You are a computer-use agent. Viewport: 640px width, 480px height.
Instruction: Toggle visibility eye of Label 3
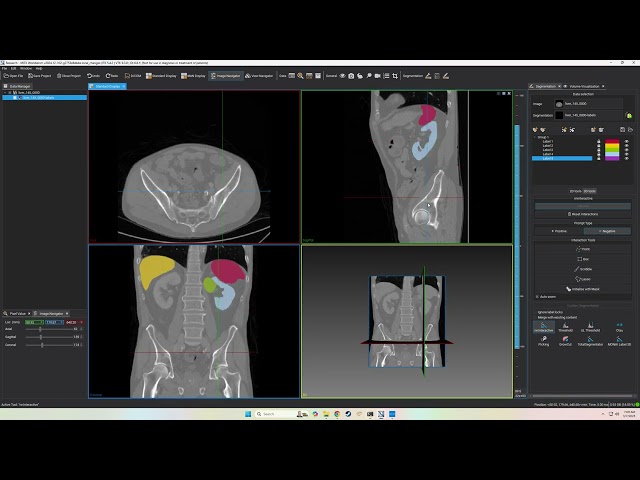[x=627, y=150]
